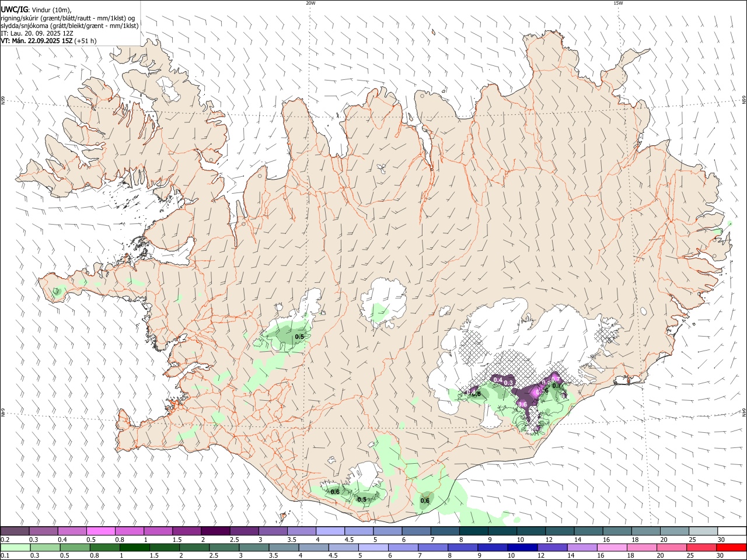Viewport: 747px width, 560px height.
Task: Select the palest green first swatch of the bottom legend
Action: point(15,548)
